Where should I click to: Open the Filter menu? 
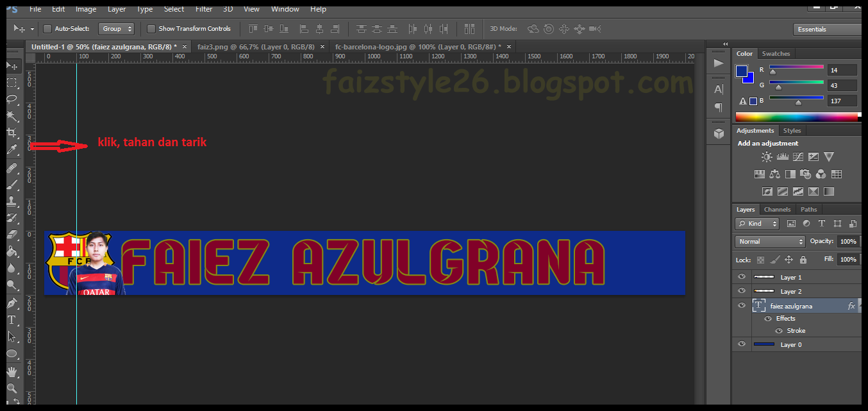pyautogui.click(x=204, y=9)
